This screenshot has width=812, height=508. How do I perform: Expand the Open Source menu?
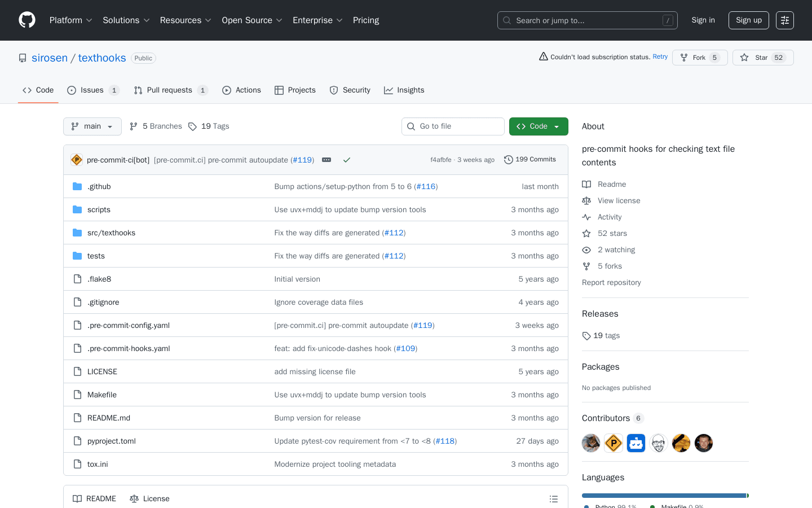pos(251,20)
